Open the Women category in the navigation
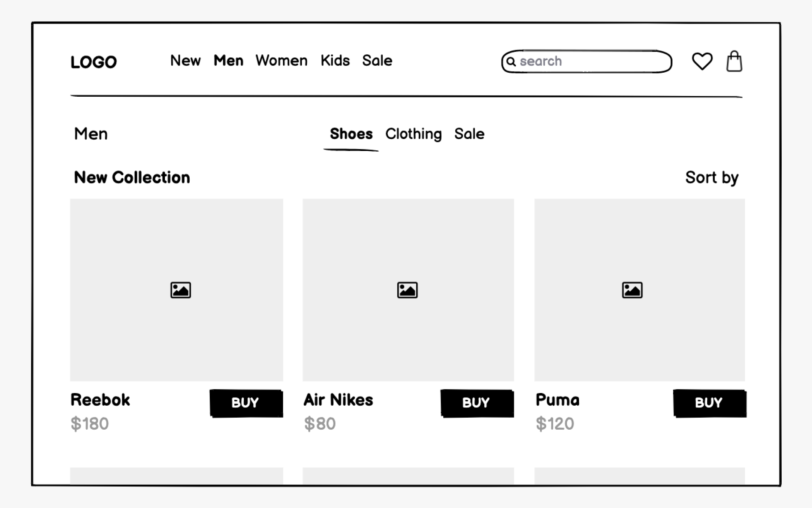This screenshot has width=812, height=508. pos(281,61)
